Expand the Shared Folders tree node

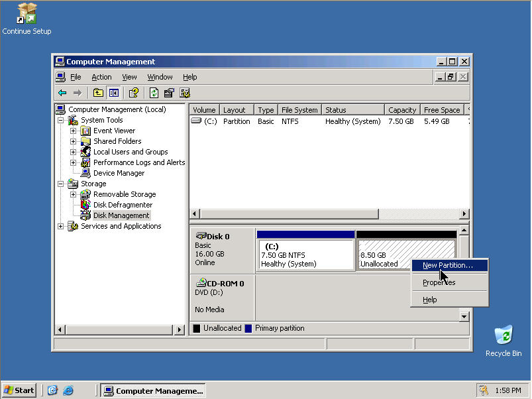click(x=73, y=141)
